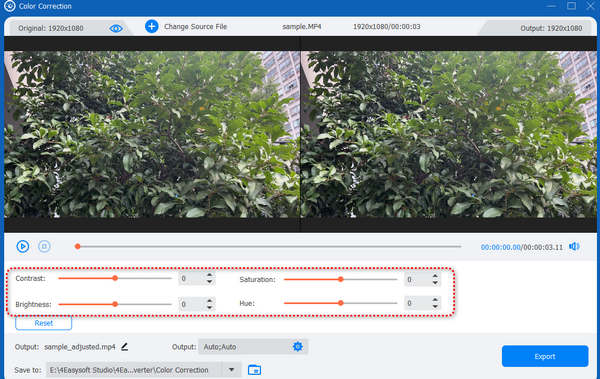600x379 pixels.
Task: Open output settings with the gear icon
Action: [x=298, y=347]
